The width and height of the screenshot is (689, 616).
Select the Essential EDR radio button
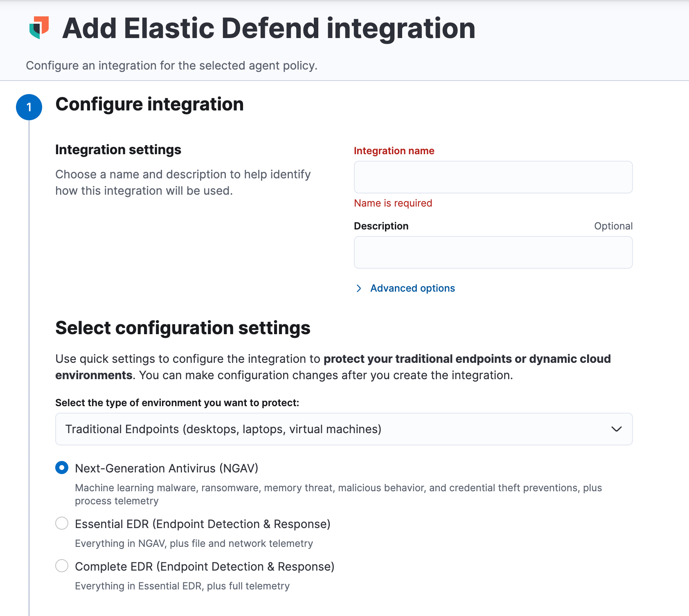[x=61, y=523]
